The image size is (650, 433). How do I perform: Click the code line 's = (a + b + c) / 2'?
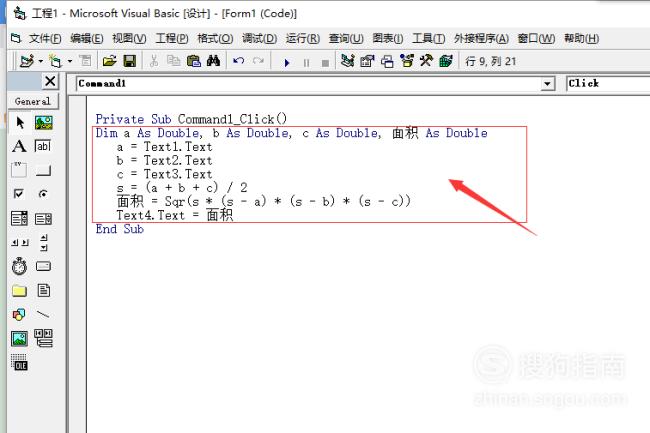(x=182, y=188)
